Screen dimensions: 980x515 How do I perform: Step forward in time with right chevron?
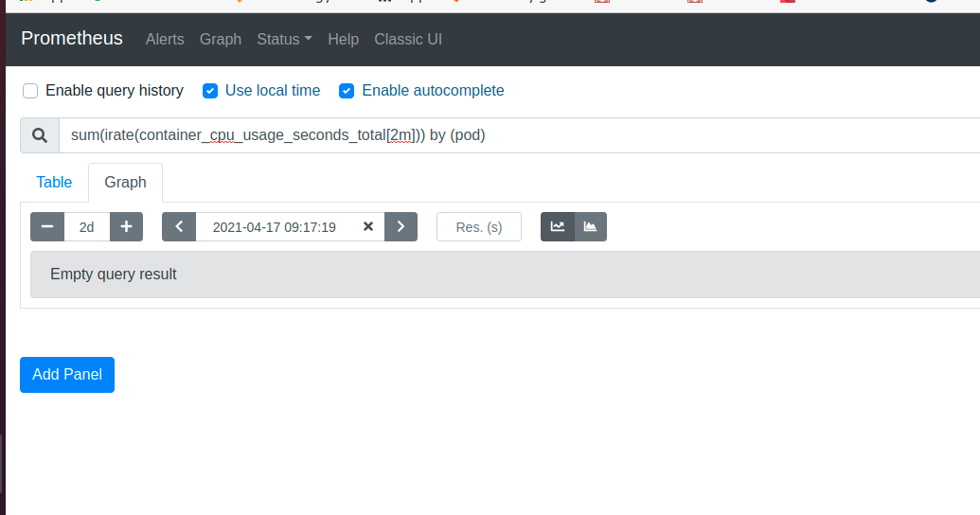point(401,227)
